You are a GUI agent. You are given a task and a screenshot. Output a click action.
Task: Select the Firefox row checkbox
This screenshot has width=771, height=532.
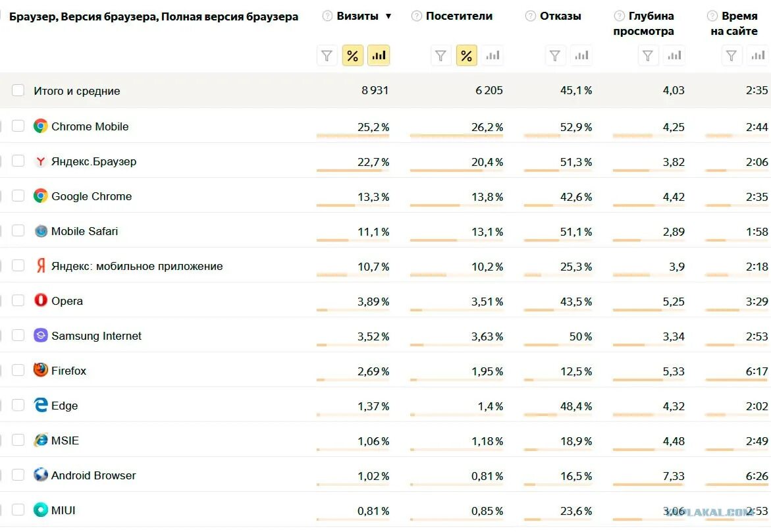[18, 370]
